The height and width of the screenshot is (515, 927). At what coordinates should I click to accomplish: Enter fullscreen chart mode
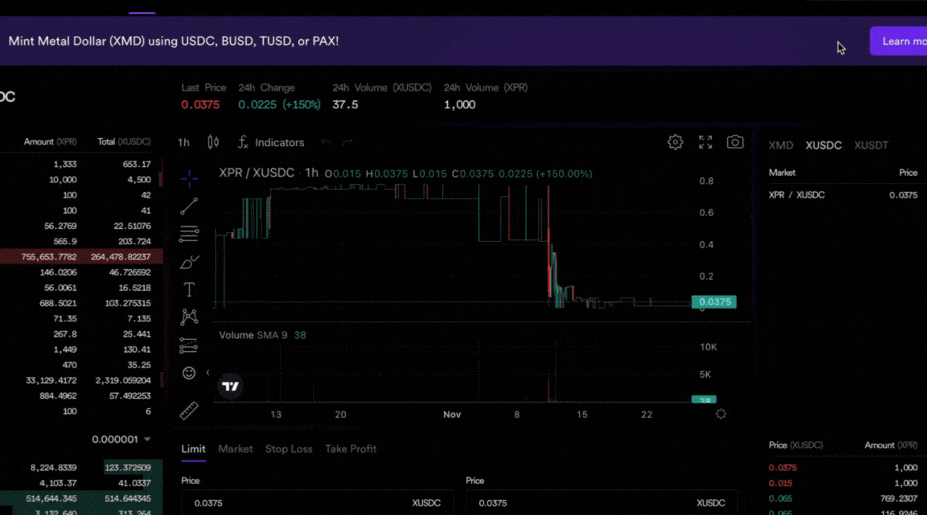tap(705, 142)
